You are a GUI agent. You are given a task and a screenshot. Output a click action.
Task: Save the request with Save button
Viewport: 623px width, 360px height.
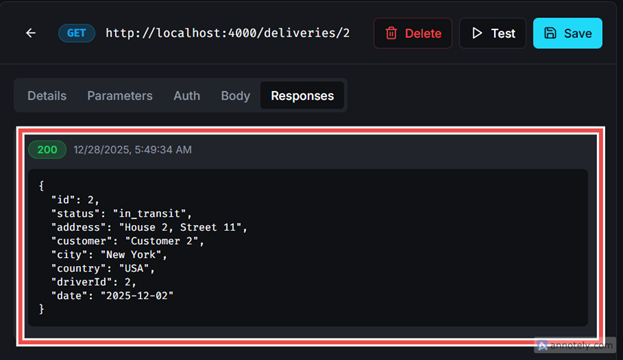567,33
